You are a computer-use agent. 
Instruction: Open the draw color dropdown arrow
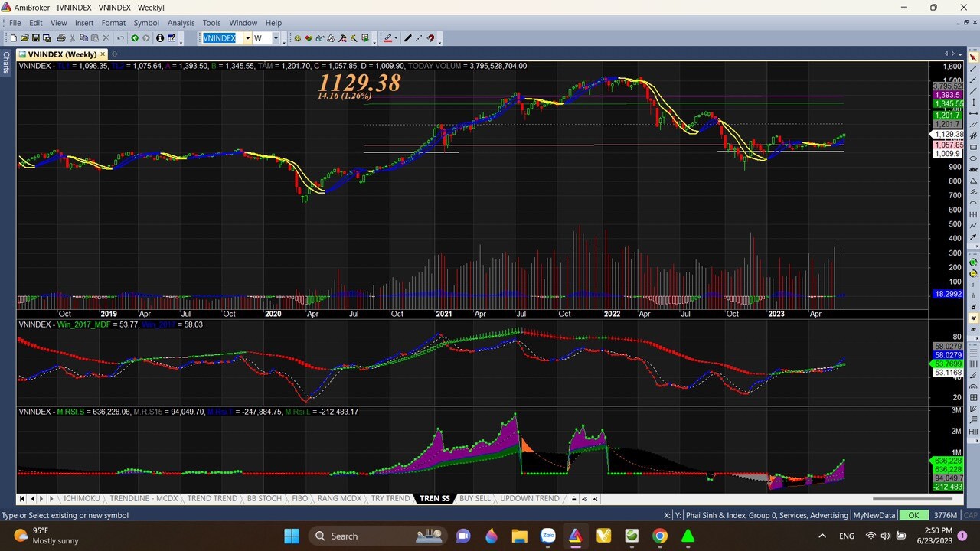395,38
